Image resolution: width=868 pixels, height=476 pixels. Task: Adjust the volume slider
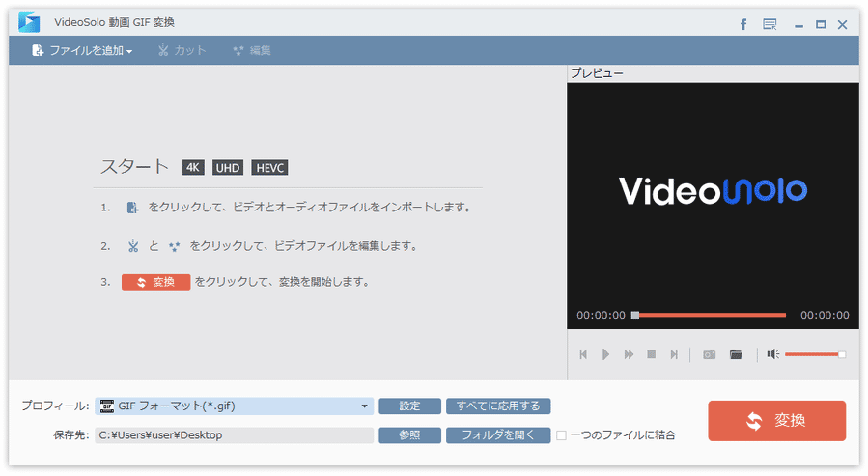tap(814, 354)
